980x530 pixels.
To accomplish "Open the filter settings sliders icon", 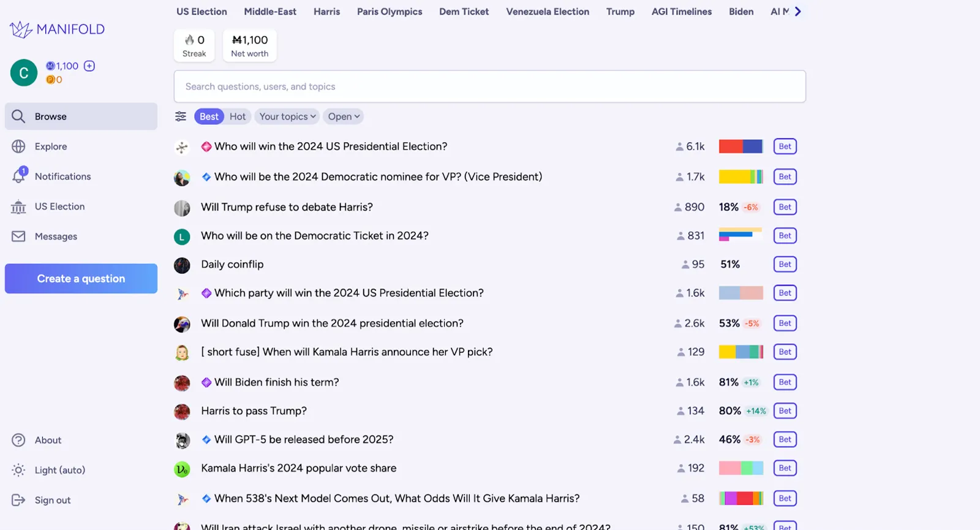I will (x=181, y=116).
